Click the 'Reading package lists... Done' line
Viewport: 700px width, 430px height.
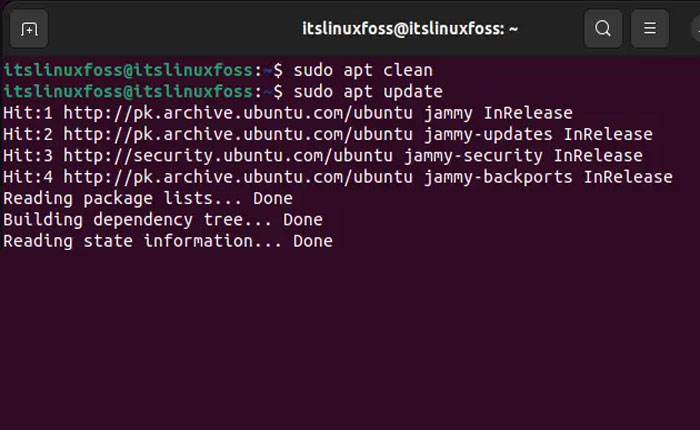148,198
